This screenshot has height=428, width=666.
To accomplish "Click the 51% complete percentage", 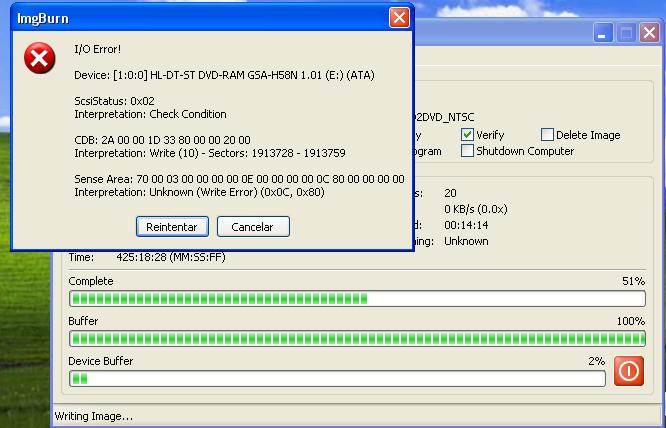I will [x=633, y=282].
